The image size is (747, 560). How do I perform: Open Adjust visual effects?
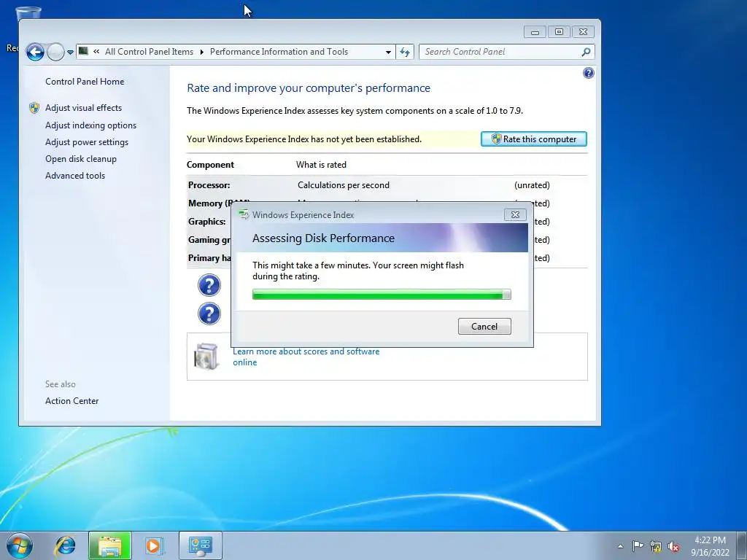[x=83, y=108]
